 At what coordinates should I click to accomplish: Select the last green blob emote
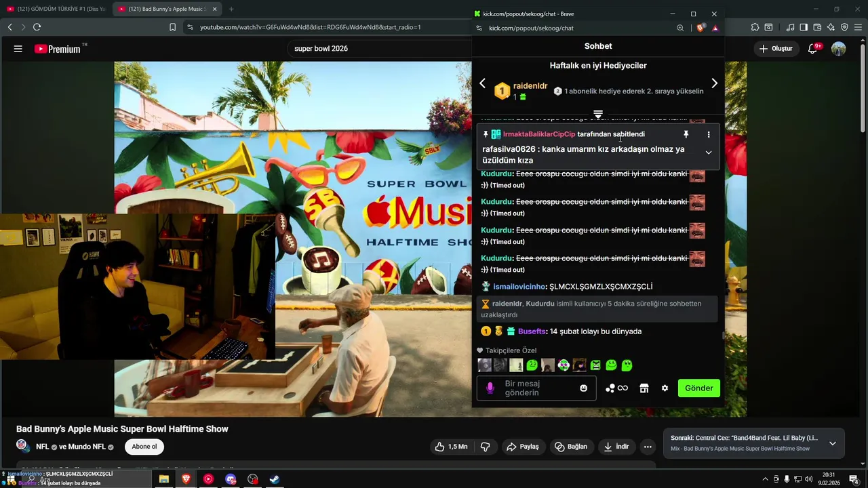pyautogui.click(x=627, y=365)
